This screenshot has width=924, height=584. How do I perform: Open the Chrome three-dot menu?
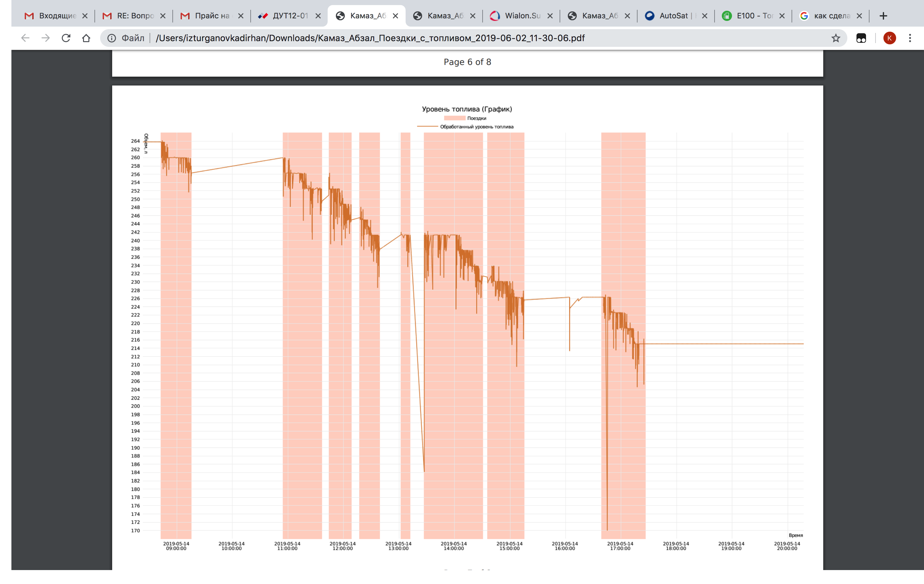tap(910, 38)
